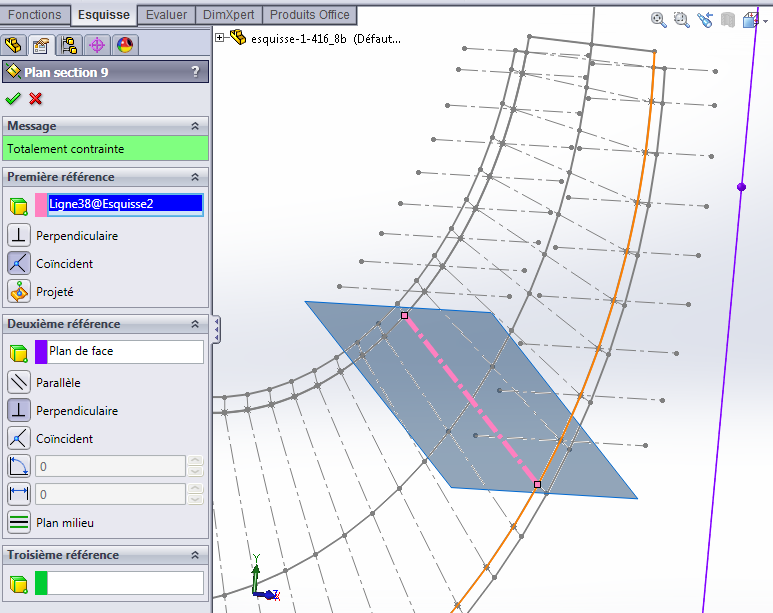Image resolution: width=773 pixels, height=613 pixels.
Task: Switch to the Produits Office tab
Action: click(310, 15)
